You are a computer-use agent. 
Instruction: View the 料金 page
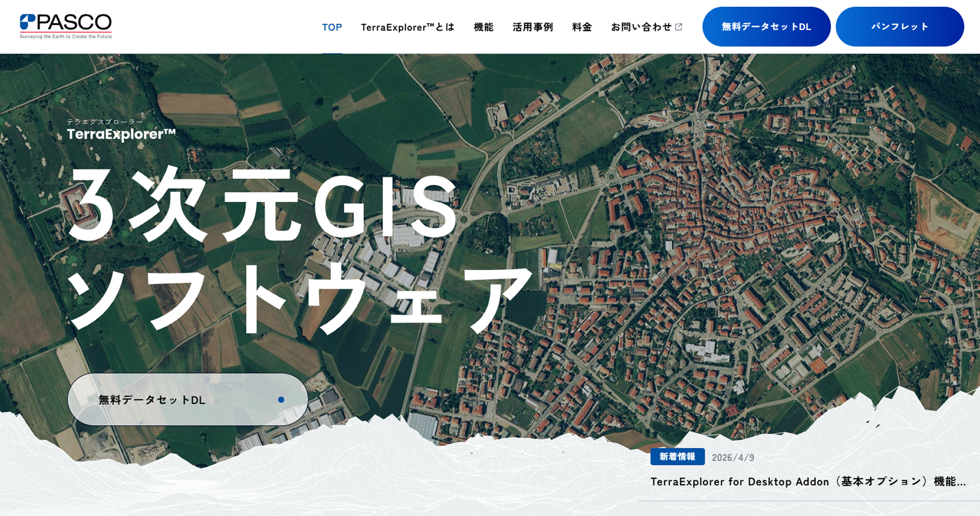tap(582, 27)
